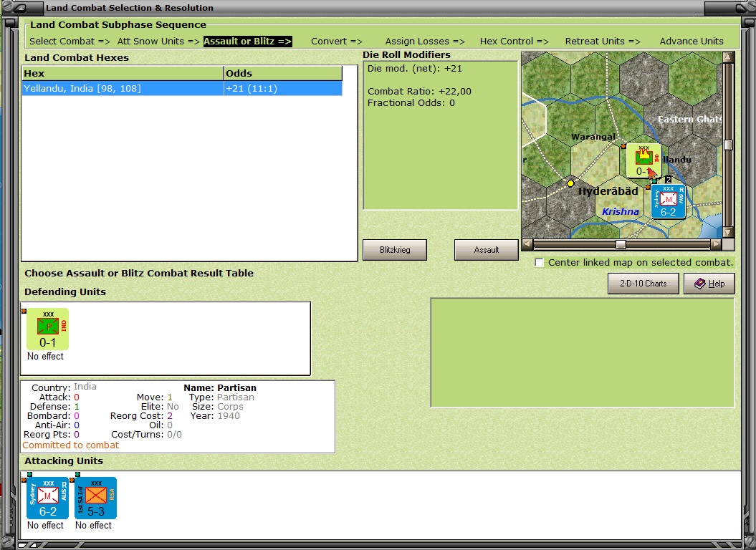
Task: Click the horizontal map scrollbar thumb
Action: click(621, 244)
